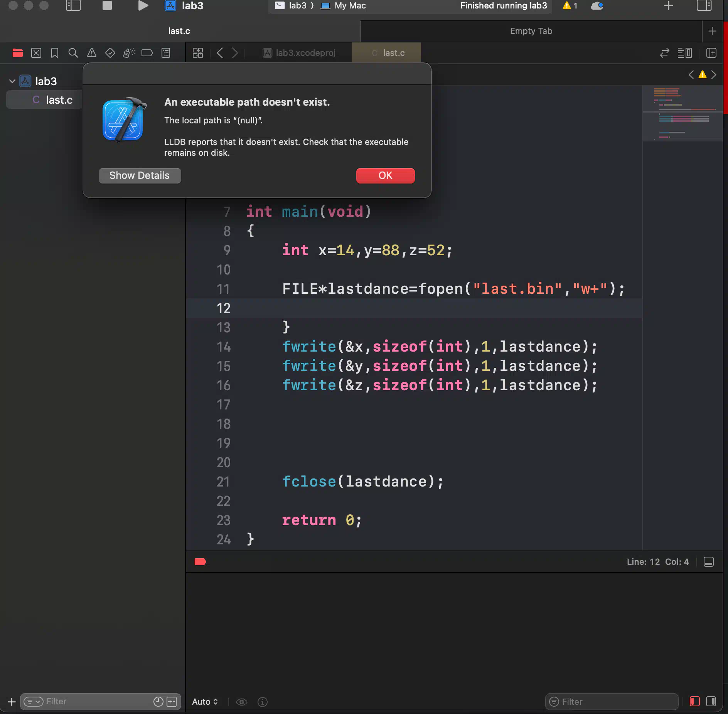Toggle recent files filter clock icon
728x714 pixels.
click(x=158, y=702)
